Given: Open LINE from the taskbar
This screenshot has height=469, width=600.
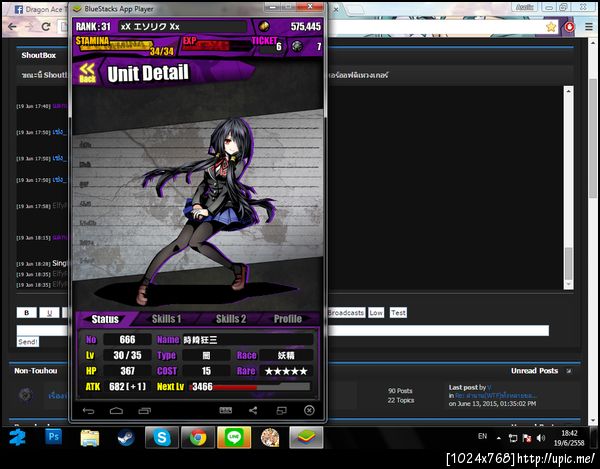Looking at the screenshot, I should [234, 437].
